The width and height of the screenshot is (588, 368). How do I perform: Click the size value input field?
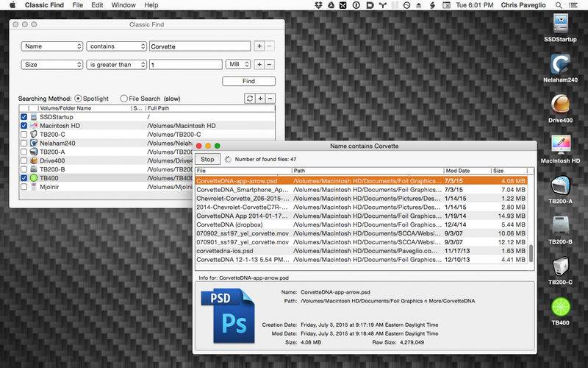point(186,65)
